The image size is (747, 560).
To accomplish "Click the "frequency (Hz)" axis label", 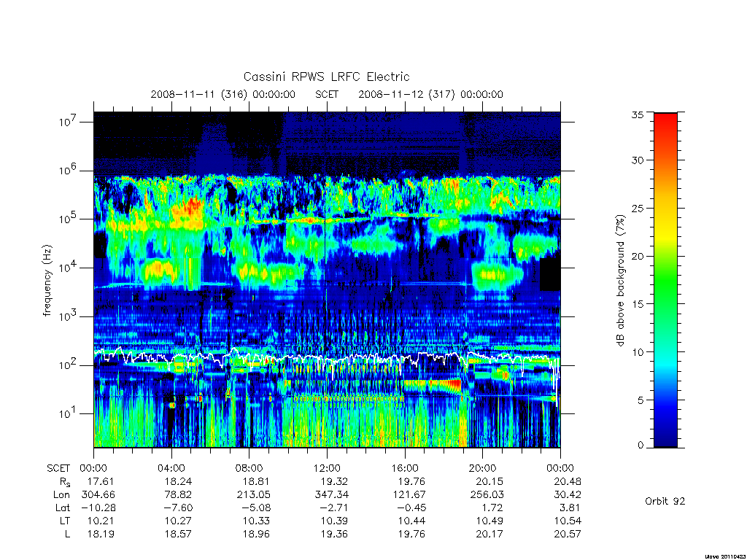I will tap(47, 281).
